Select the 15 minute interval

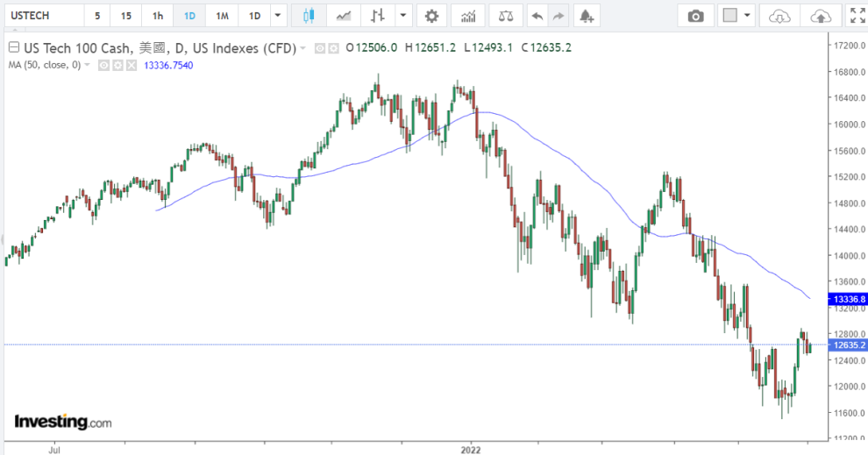(x=126, y=16)
